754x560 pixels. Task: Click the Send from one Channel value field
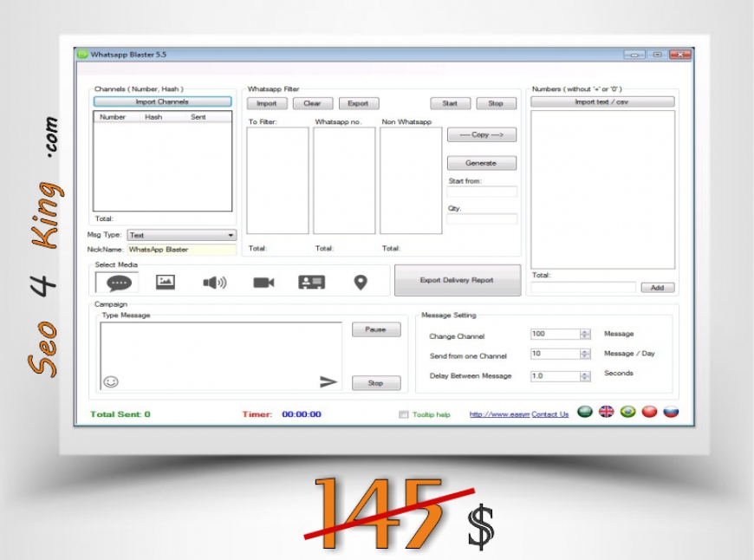[x=556, y=354]
